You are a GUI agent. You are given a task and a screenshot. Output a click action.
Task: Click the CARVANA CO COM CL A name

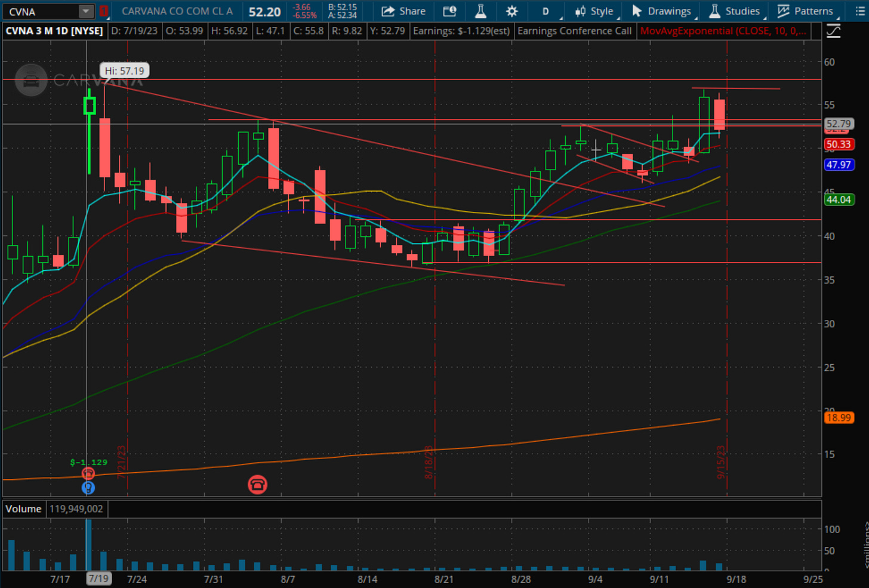click(x=177, y=11)
